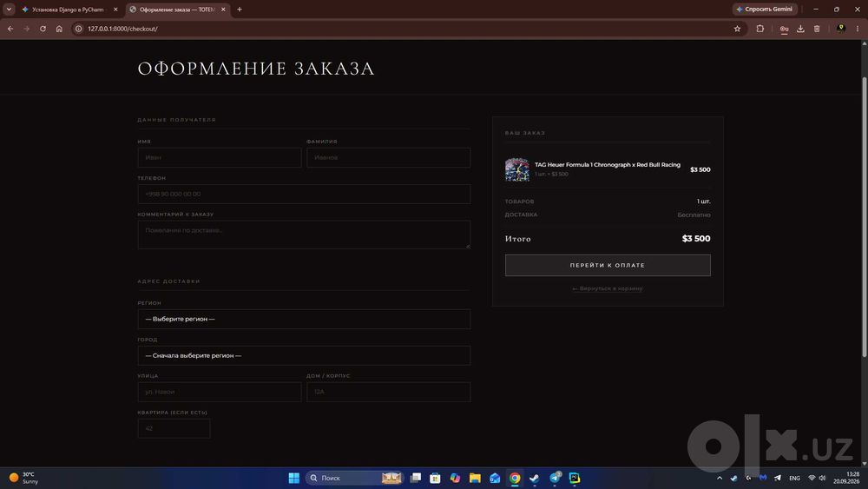Reload the checkout page
This screenshot has width=868, height=489.
(x=43, y=29)
